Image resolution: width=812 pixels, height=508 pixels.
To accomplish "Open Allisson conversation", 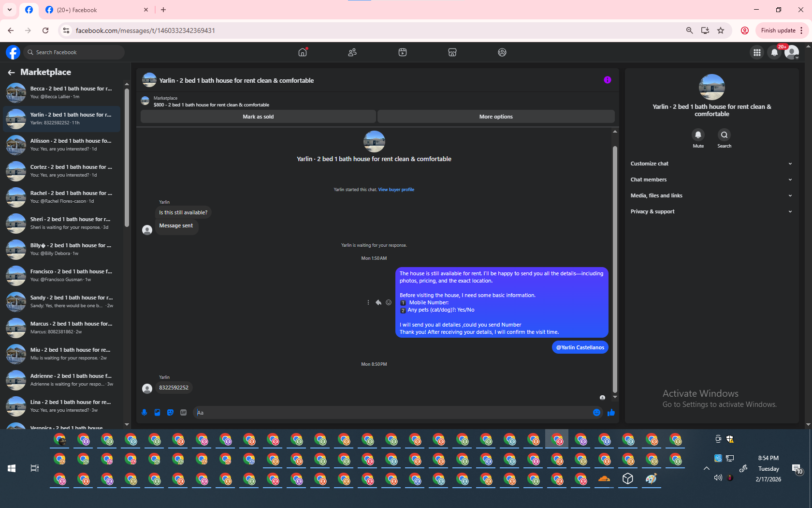I will click(62, 145).
